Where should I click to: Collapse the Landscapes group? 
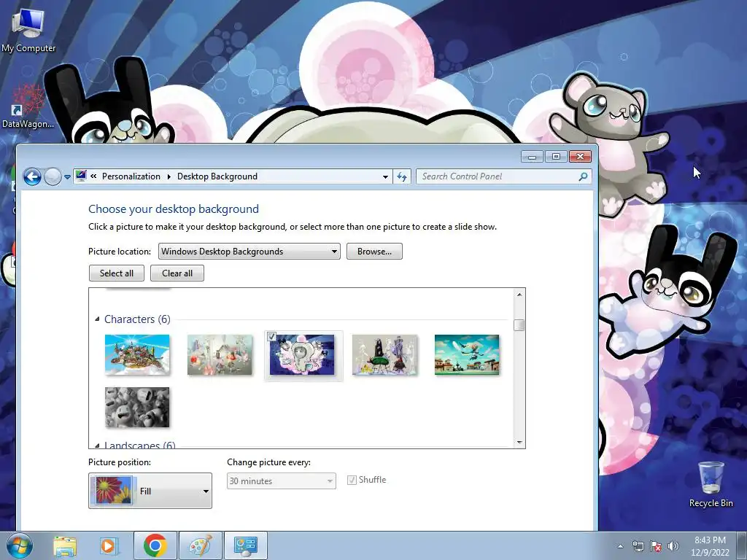97,446
